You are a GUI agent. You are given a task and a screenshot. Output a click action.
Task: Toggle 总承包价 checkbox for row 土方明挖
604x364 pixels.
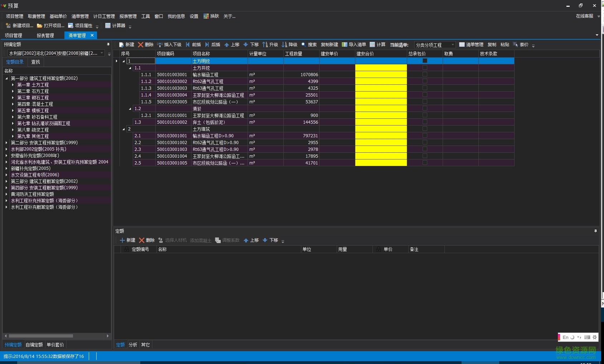coord(425,61)
